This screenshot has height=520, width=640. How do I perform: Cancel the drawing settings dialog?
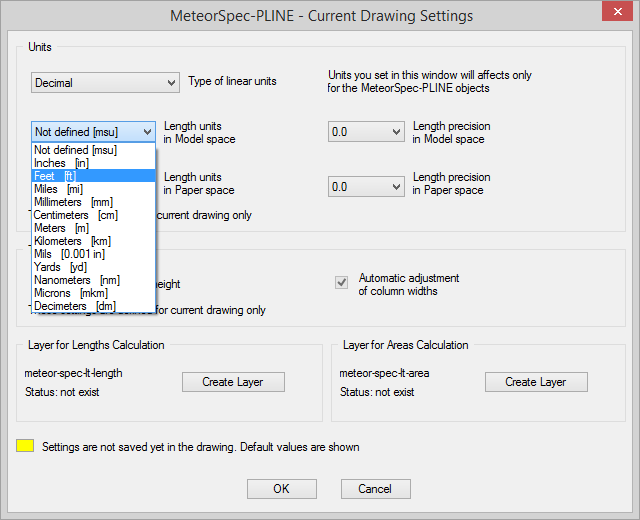click(376, 489)
